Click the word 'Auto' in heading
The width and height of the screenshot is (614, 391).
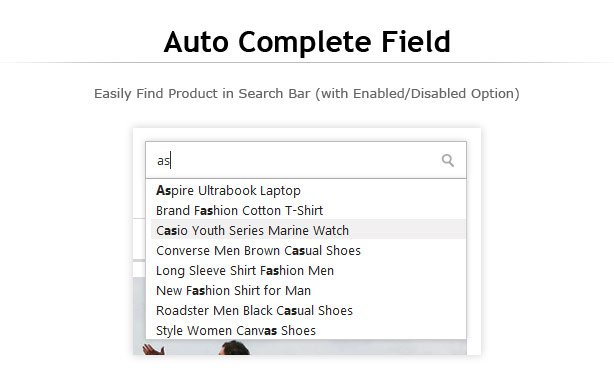point(196,42)
